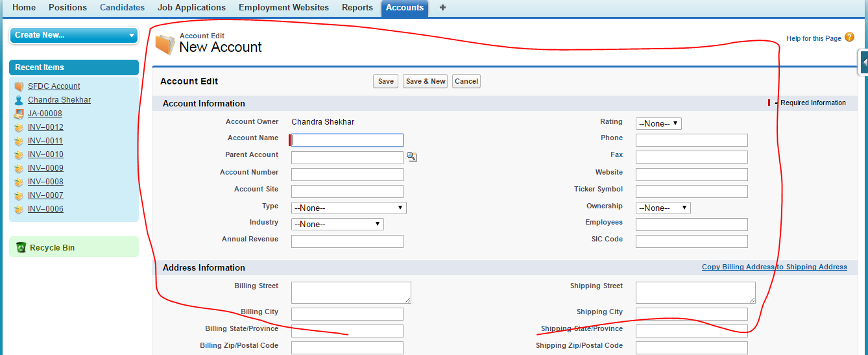This screenshot has width=868, height=355.
Task: Click the Save button
Action: click(x=385, y=81)
